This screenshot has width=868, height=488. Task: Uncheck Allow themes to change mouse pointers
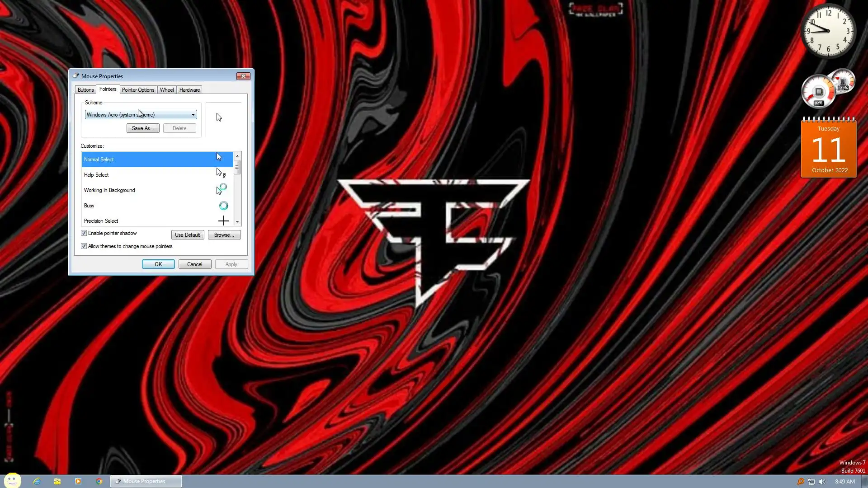(x=84, y=246)
